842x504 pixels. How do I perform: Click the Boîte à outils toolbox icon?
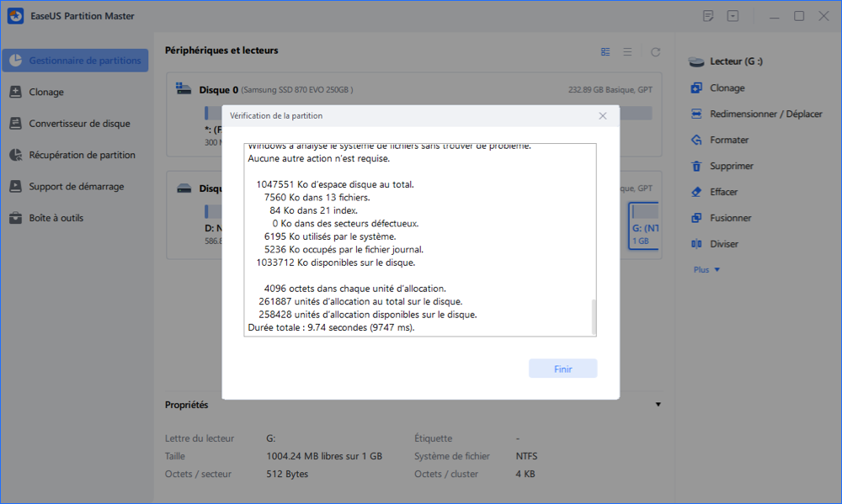(15, 218)
